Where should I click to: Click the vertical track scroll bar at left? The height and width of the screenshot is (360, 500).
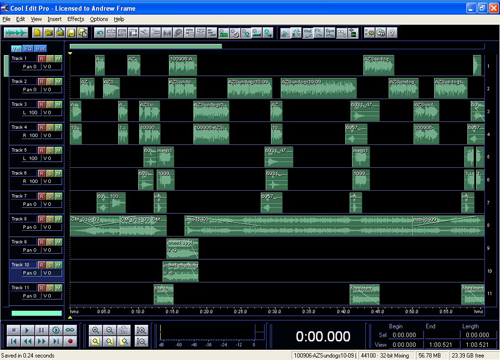tap(6, 66)
